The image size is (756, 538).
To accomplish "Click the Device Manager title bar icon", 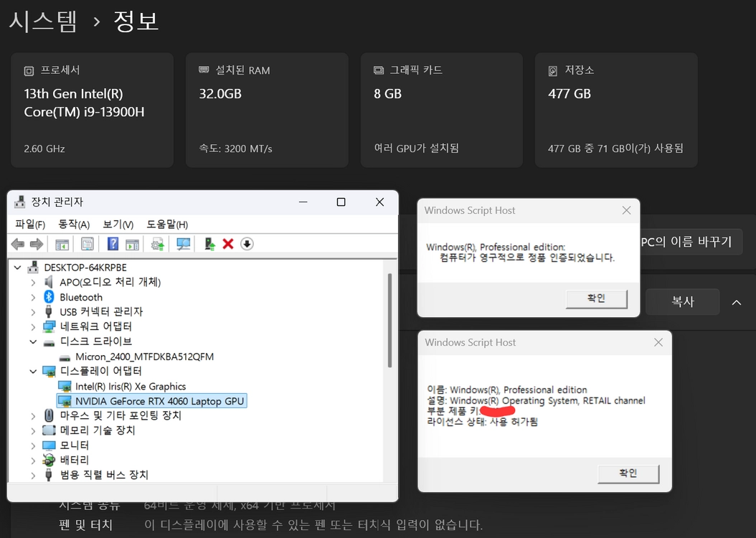I will (x=20, y=202).
